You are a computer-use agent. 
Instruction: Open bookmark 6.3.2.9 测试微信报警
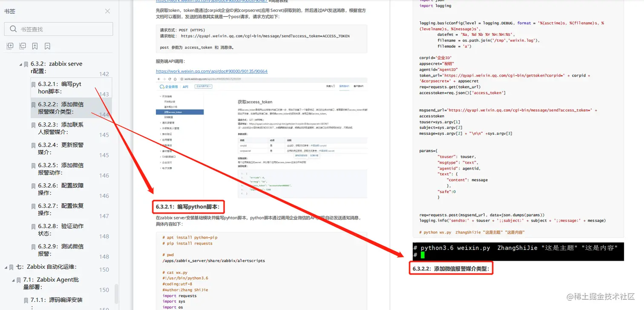(61, 250)
